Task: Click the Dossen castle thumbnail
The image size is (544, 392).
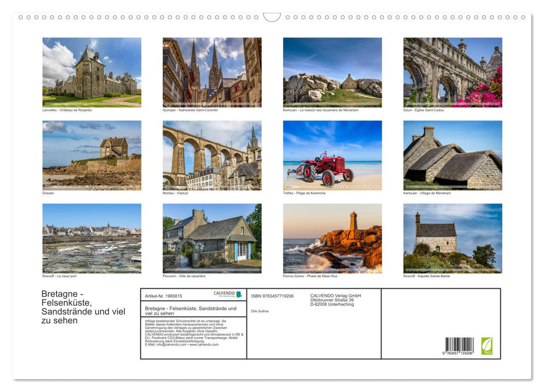Action: [x=91, y=155]
